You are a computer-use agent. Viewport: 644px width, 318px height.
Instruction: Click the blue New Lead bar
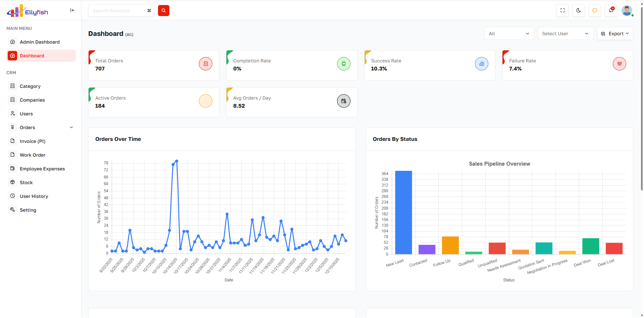[x=403, y=212]
